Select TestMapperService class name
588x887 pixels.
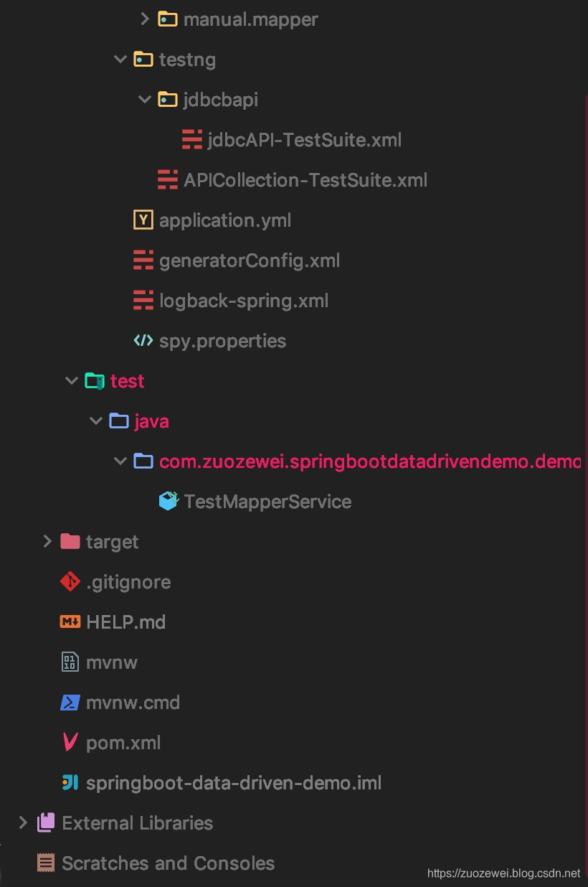[x=268, y=501]
